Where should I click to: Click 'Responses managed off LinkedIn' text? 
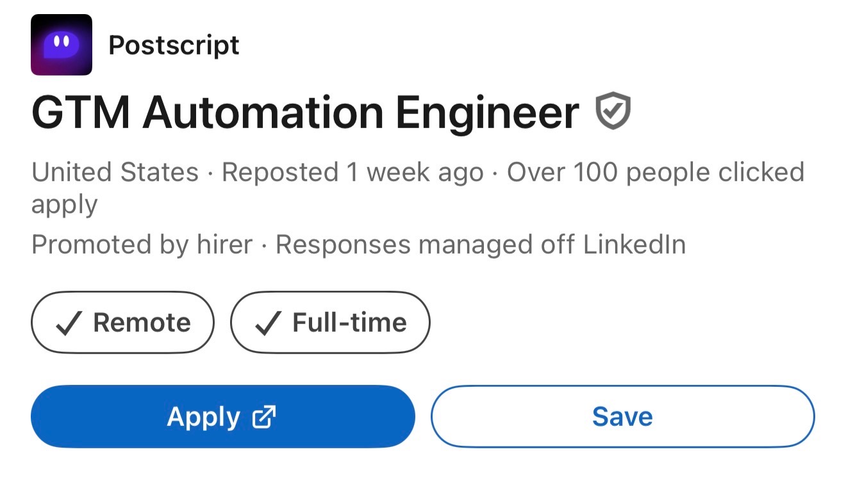481,245
